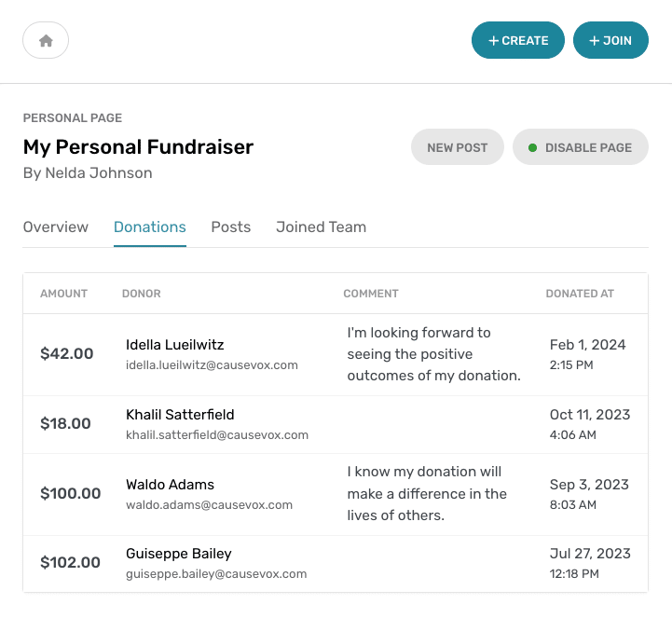Go to the Joined Team tab
Image resolution: width=672 pixels, height=618 pixels.
321,227
